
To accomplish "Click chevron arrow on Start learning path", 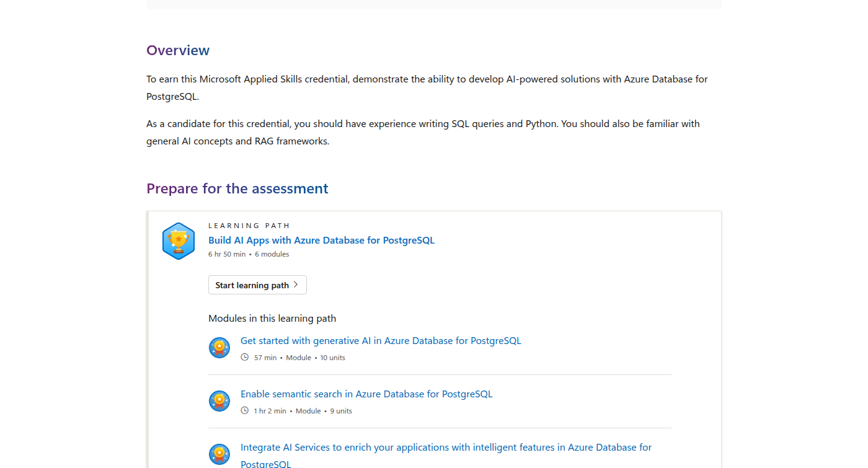I will pos(296,285).
